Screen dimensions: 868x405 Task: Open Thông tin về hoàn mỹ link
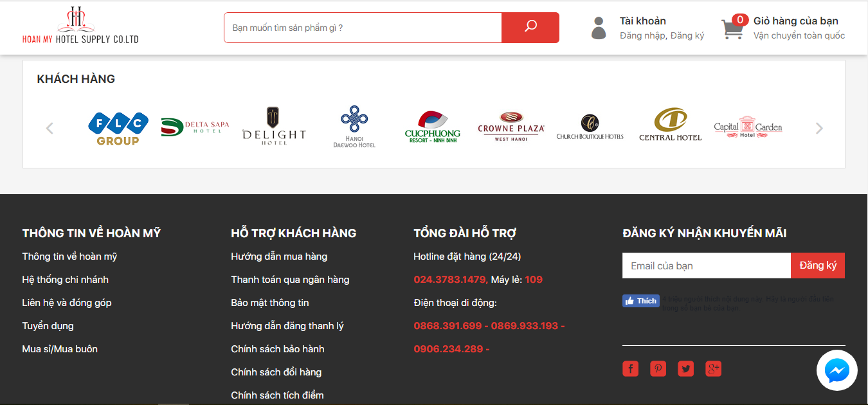pyautogui.click(x=69, y=256)
